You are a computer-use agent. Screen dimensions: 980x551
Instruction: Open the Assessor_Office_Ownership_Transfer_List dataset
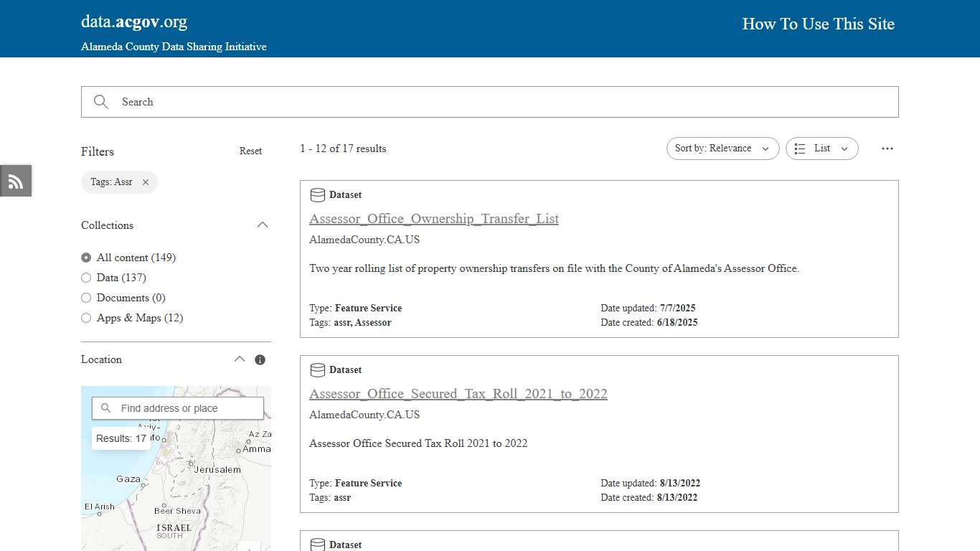tap(434, 219)
